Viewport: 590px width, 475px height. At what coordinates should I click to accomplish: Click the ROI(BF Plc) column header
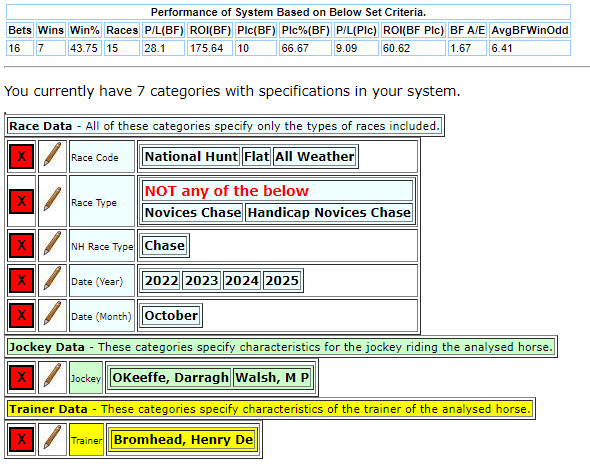[x=413, y=30]
